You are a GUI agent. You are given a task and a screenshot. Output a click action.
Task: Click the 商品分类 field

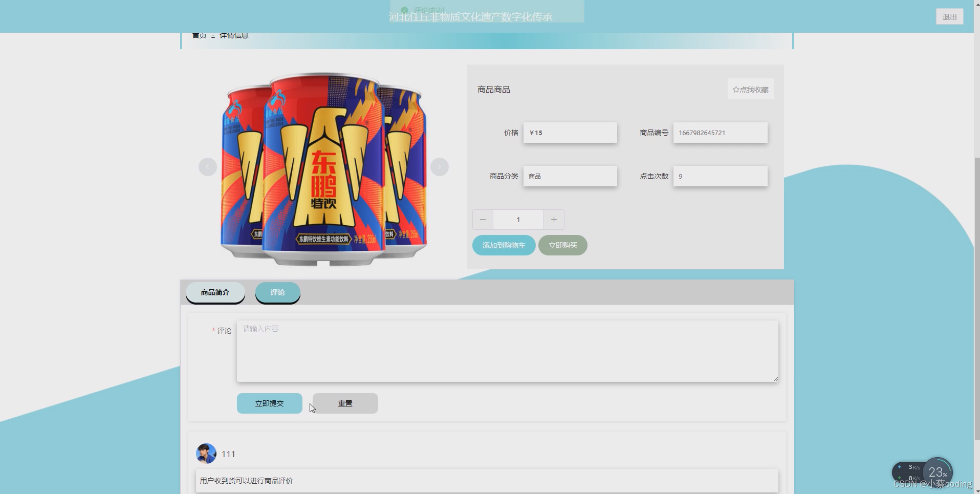click(570, 176)
